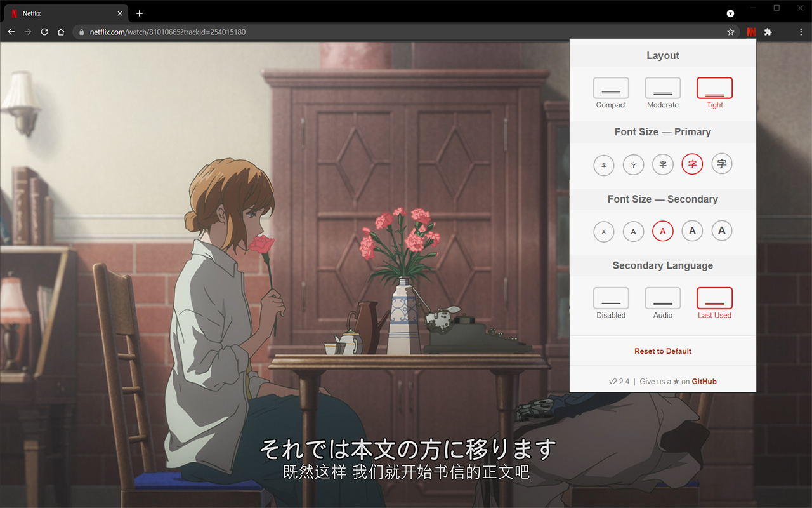Pick the smallest secondary font size
The height and width of the screenshot is (508, 812).
[604, 231]
